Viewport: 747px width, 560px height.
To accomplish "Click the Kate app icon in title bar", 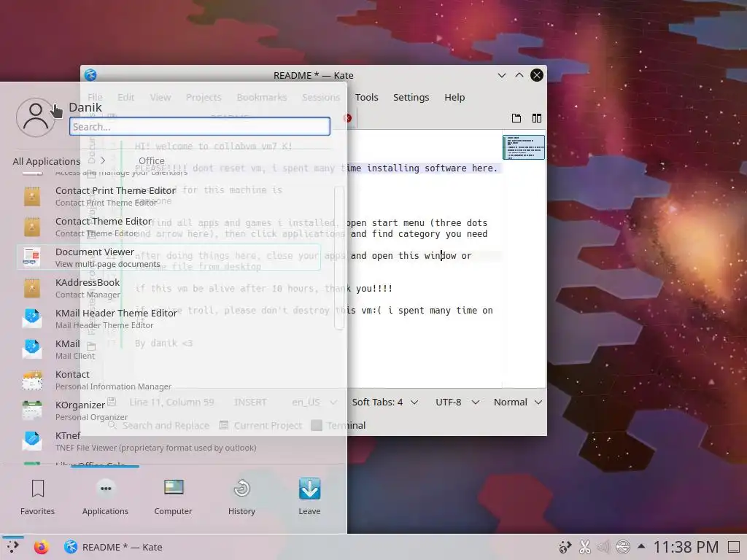I will (90, 75).
